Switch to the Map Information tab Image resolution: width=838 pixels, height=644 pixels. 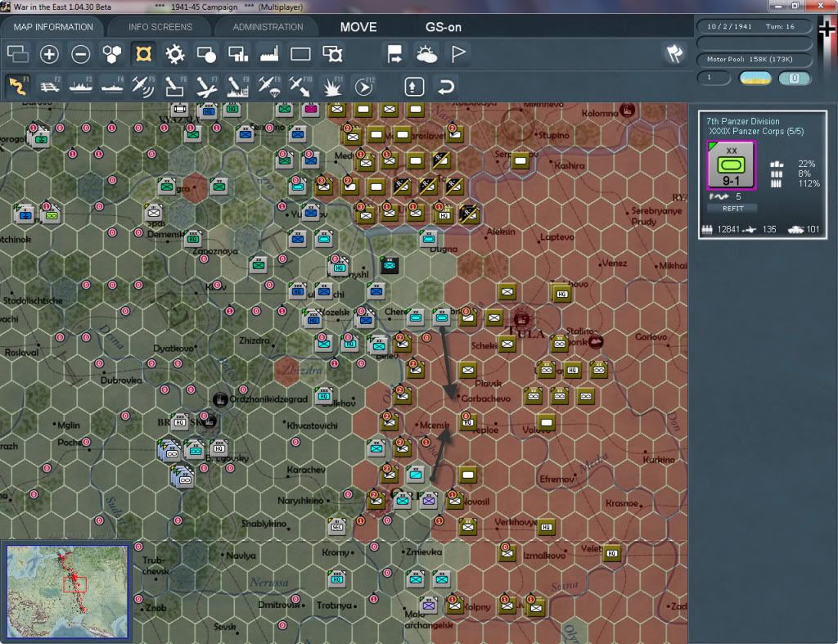[x=53, y=27]
